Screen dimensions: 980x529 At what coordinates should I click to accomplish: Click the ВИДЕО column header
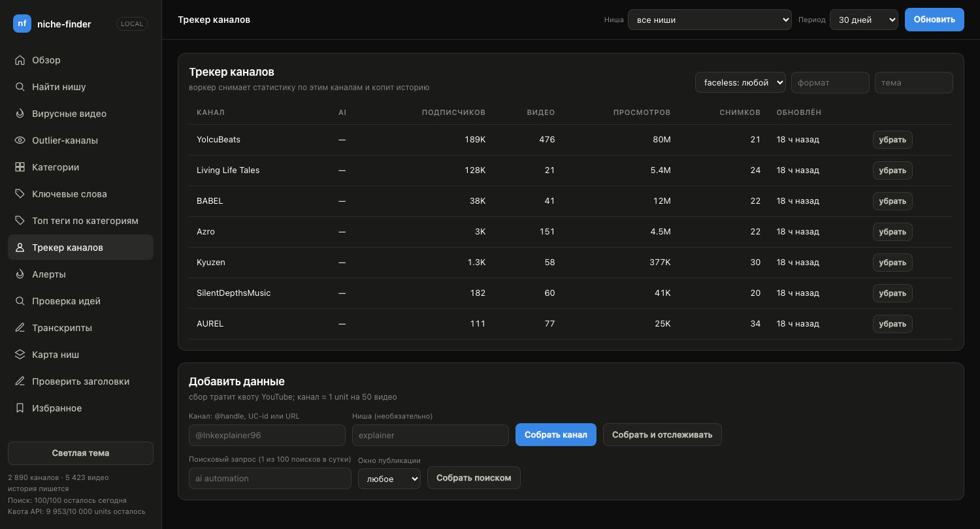point(541,112)
